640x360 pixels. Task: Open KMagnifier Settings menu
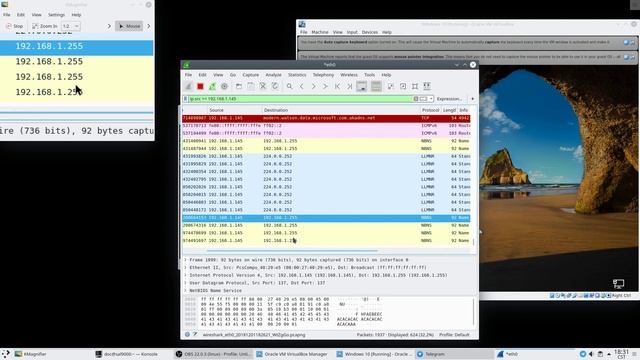(56, 15)
